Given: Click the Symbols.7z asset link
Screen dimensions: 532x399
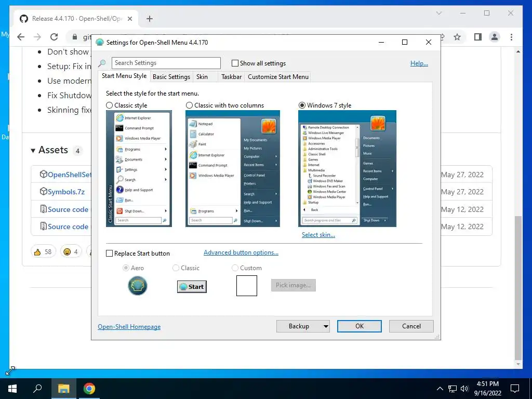Looking at the screenshot, I should (66, 192).
